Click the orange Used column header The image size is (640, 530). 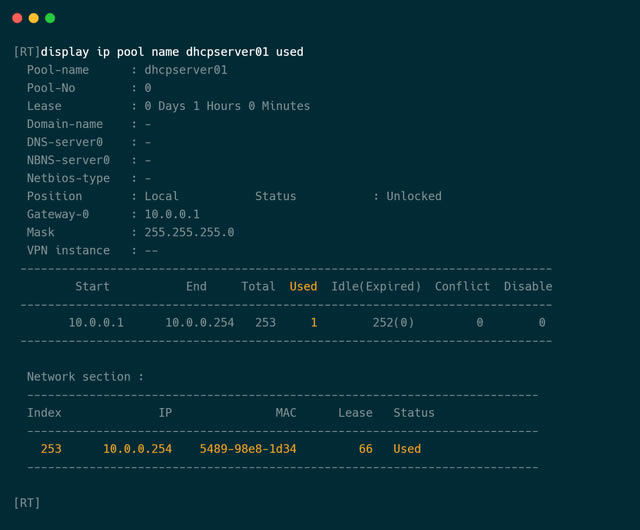point(303,286)
